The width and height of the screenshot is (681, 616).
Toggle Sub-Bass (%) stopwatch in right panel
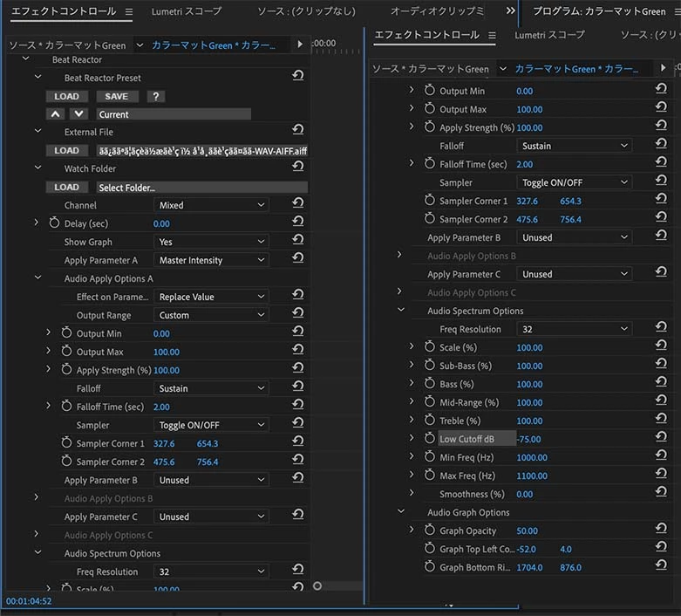tap(430, 366)
